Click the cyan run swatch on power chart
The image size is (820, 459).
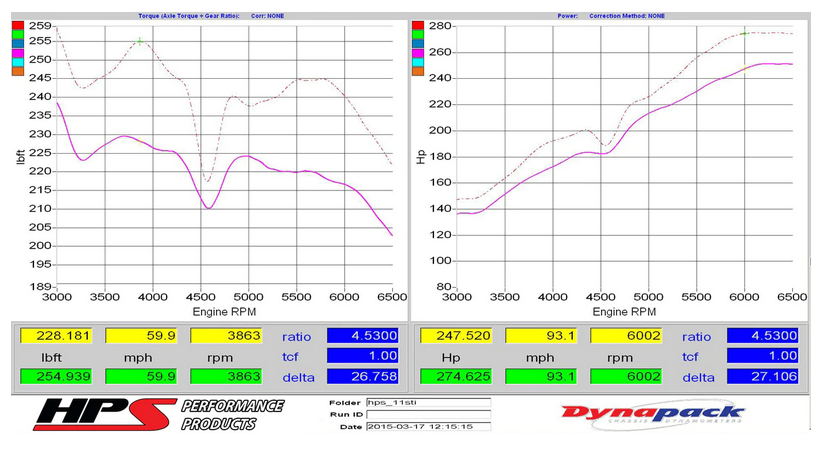tap(417, 59)
